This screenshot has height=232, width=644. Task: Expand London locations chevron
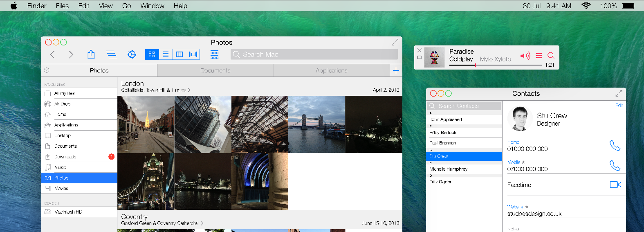(x=189, y=90)
